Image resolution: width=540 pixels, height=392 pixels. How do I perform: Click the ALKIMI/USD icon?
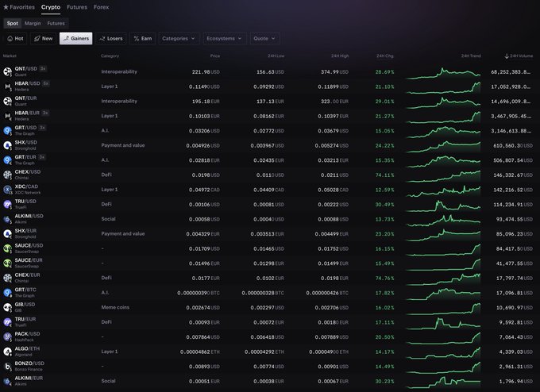click(x=8, y=219)
